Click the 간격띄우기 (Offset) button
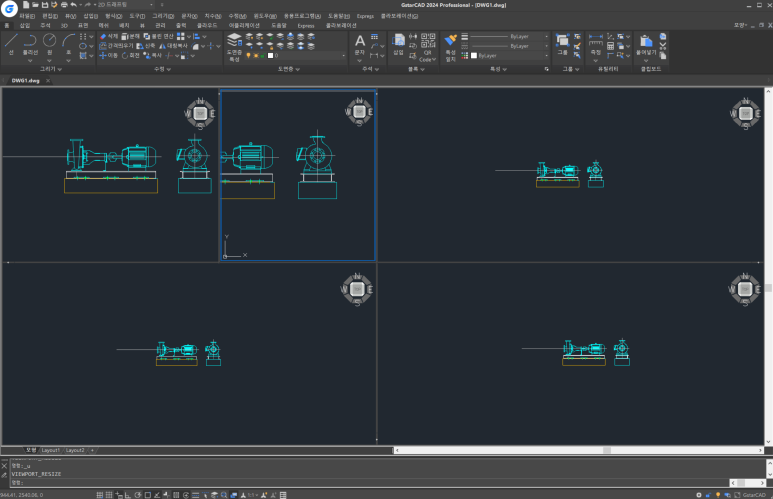773x499 pixels. tap(116, 46)
